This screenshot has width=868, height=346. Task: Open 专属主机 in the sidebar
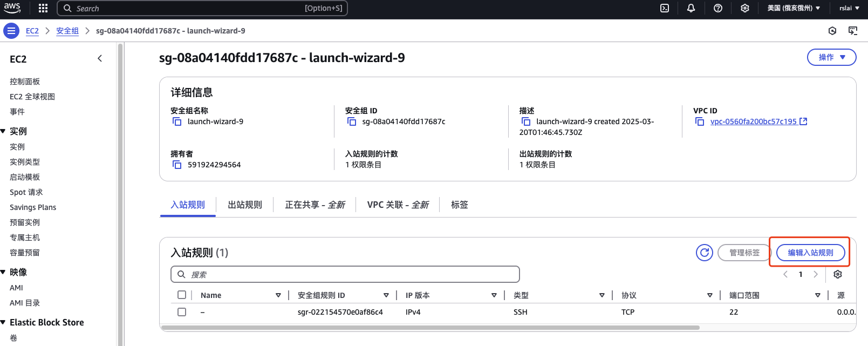click(x=25, y=238)
